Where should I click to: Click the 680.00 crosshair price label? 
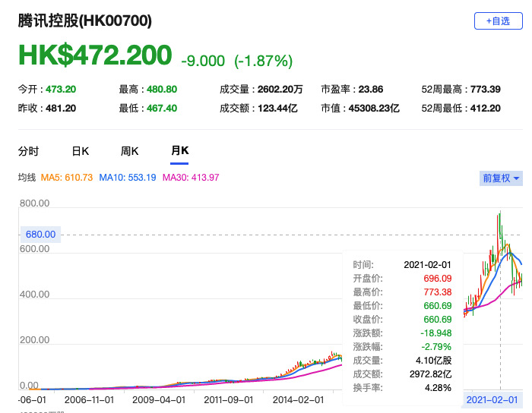pyautogui.click(x=41, y=235)
